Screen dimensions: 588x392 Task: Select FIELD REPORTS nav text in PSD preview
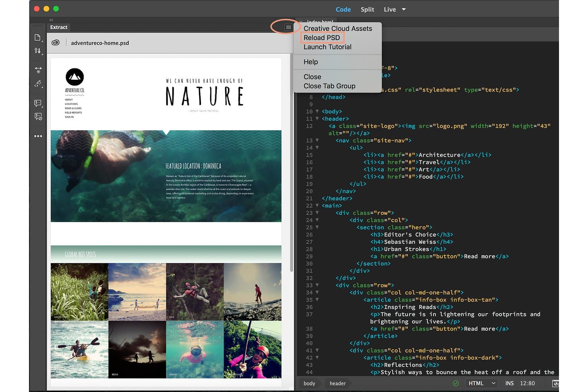point(73,113)
